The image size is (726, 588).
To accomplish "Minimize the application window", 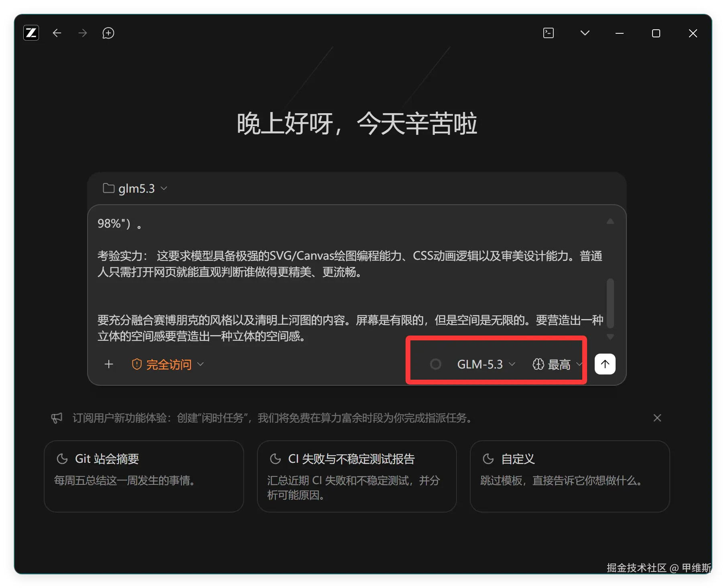I will [x=620, y=33].
